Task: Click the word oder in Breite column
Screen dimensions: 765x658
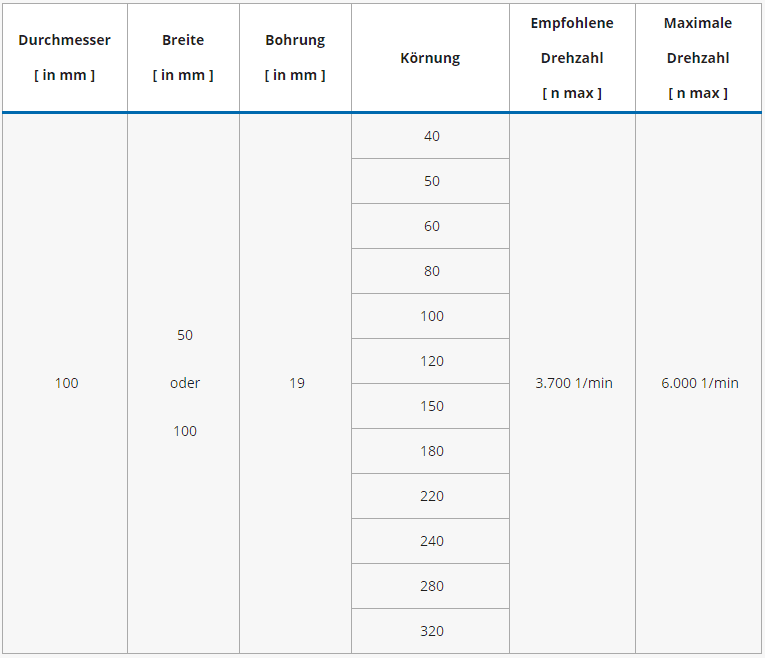Action: point(185,383)
